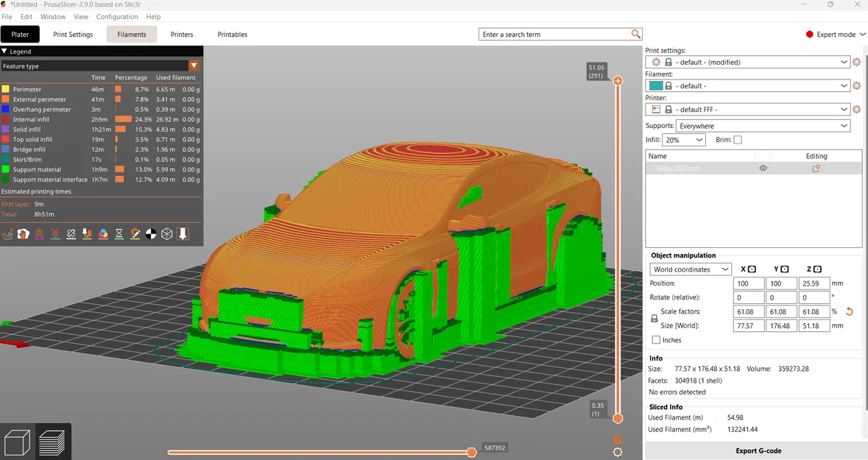This screenshot has width=868, height=460.
Task: Toggle Retractions icon with upward chevrons
Action: click(39, 234)
